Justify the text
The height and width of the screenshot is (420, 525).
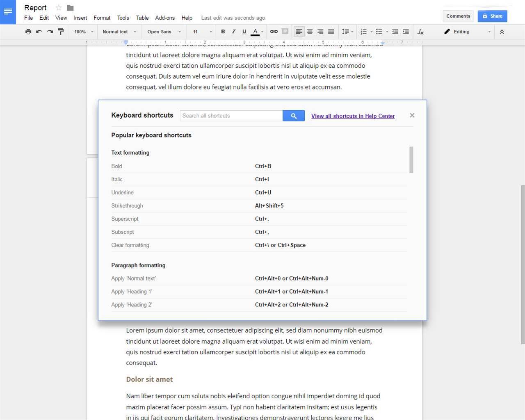point(331,32)
